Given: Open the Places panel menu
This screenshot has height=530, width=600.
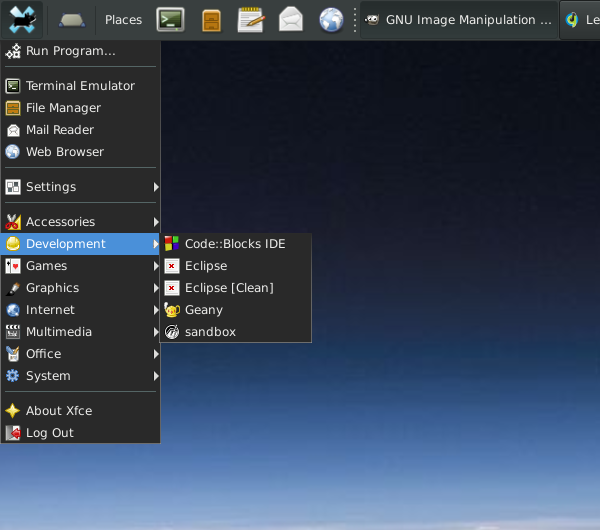Looking at the screenshot, I should click(123, 20).
